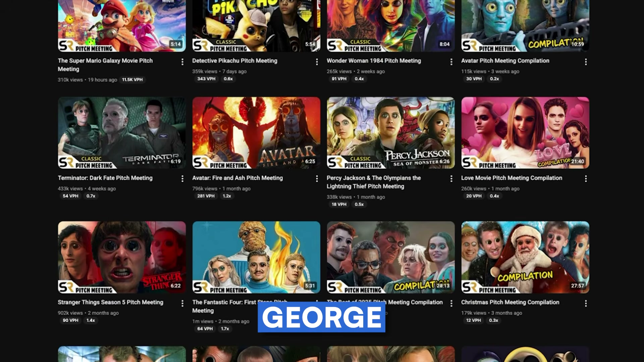Select the '0.6x' multiplier badge
This screenshot has height=362, width=644.
pos(228,79)
